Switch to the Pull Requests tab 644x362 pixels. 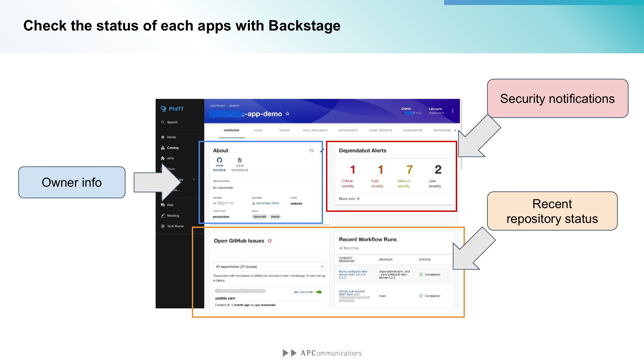[315, 131]
